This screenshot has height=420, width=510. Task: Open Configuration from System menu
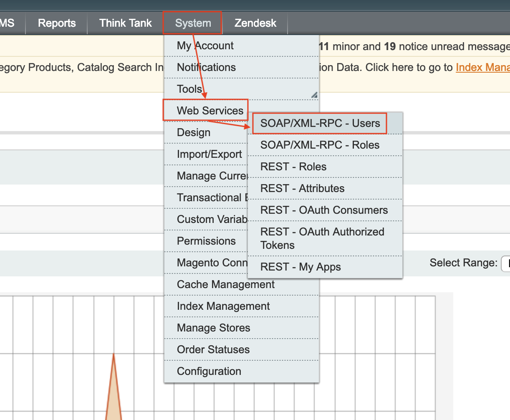click(242, 371)
